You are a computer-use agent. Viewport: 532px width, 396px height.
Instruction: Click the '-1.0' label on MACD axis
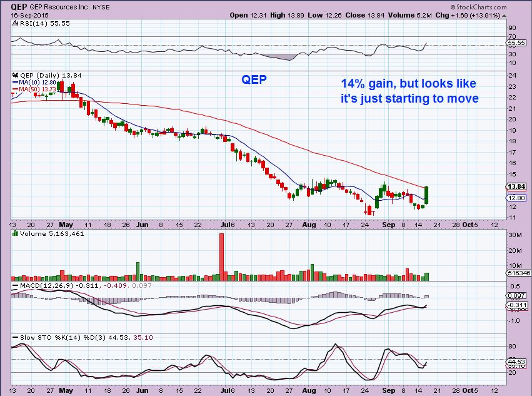514,320
